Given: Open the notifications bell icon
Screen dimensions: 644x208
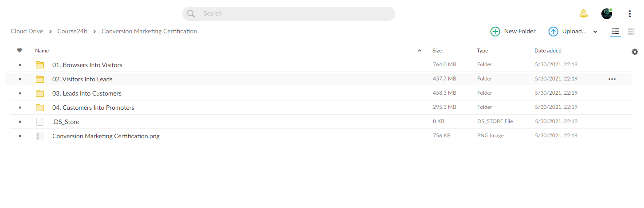Looking at the screenshot, I should coord(584,14).
